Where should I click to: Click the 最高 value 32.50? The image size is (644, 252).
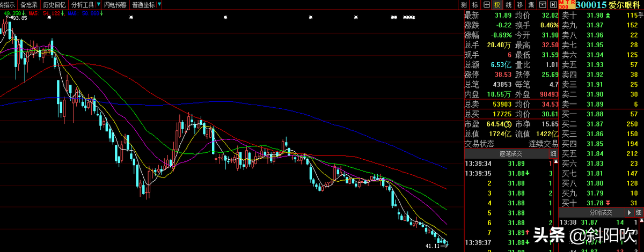[x=550, y=45]
